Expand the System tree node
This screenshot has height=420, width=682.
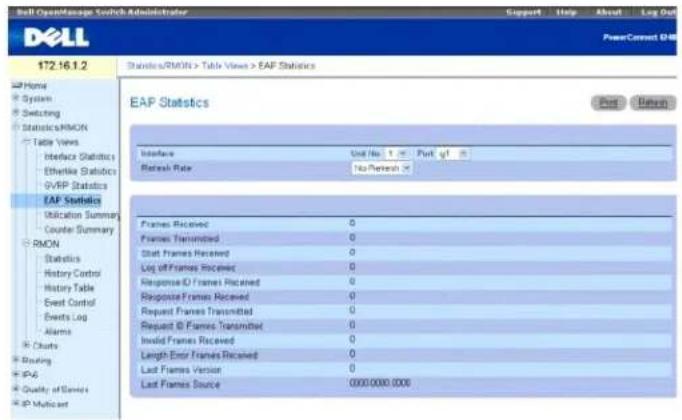pyautogui.click(x=16, y=99)
